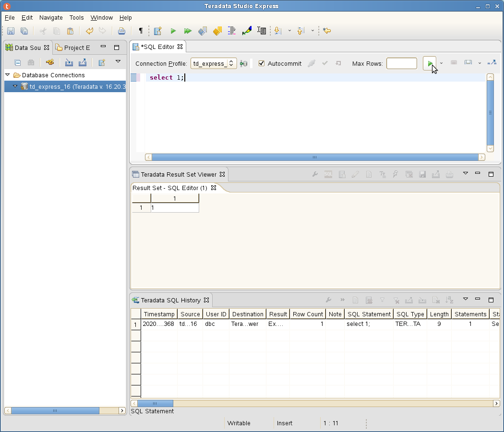
Task: Click the Row Count column header
Action: pyautogui.click(x=308, y=314)
